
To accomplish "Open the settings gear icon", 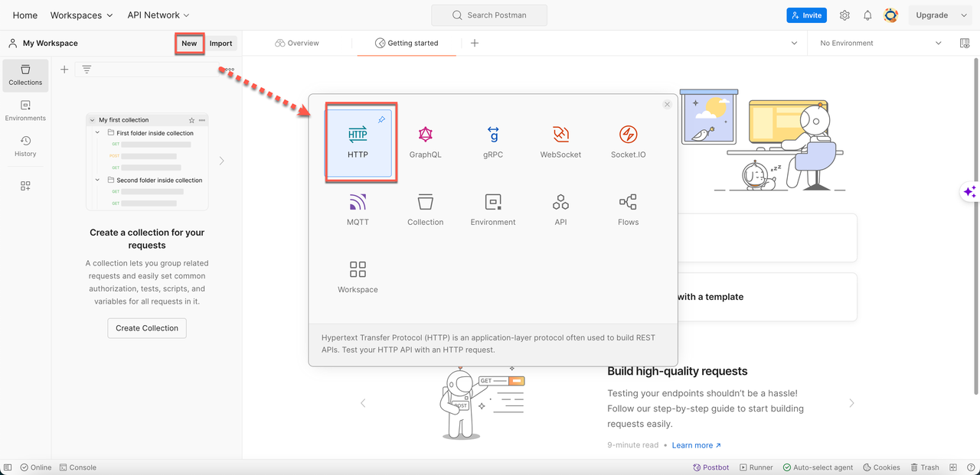I will click(x=844, y=15).
